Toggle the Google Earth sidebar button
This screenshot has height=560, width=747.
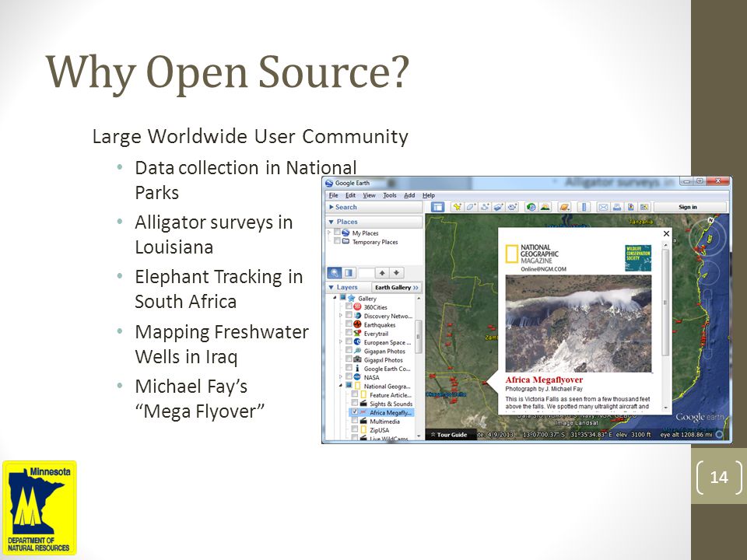(437, 207)
